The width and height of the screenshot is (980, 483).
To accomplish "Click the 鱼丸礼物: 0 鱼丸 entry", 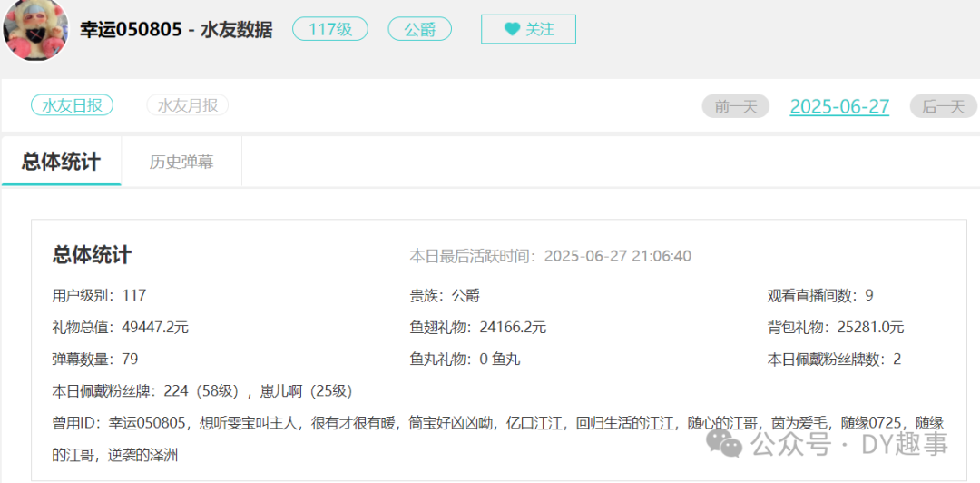I will (x=465, y=360).
